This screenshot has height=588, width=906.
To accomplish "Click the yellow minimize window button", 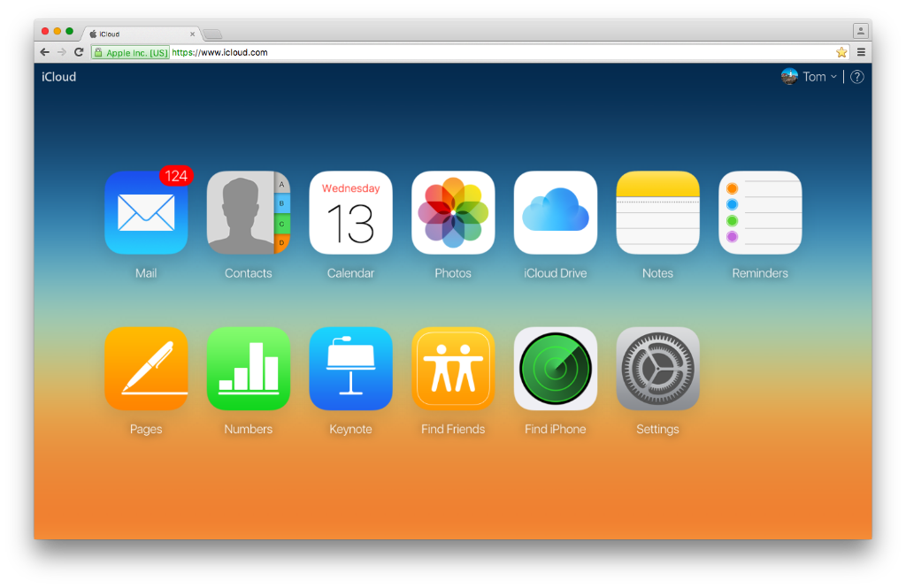I will (x=58, y=31).
